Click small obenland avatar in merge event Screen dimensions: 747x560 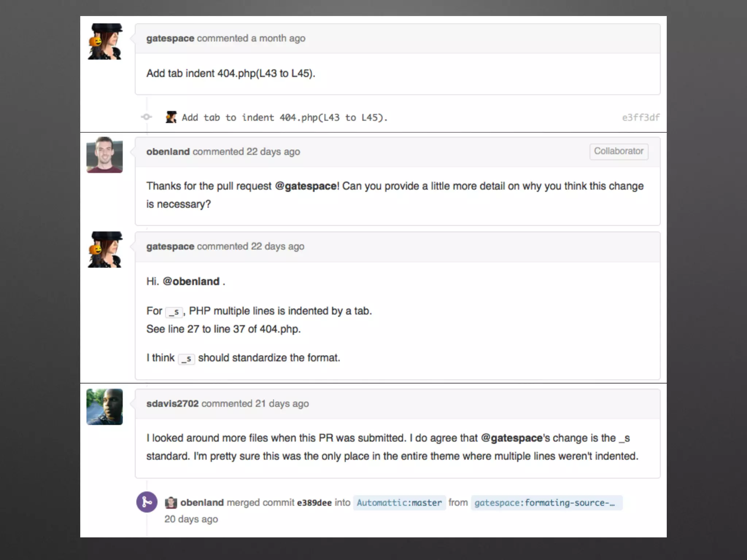[171, 502]
